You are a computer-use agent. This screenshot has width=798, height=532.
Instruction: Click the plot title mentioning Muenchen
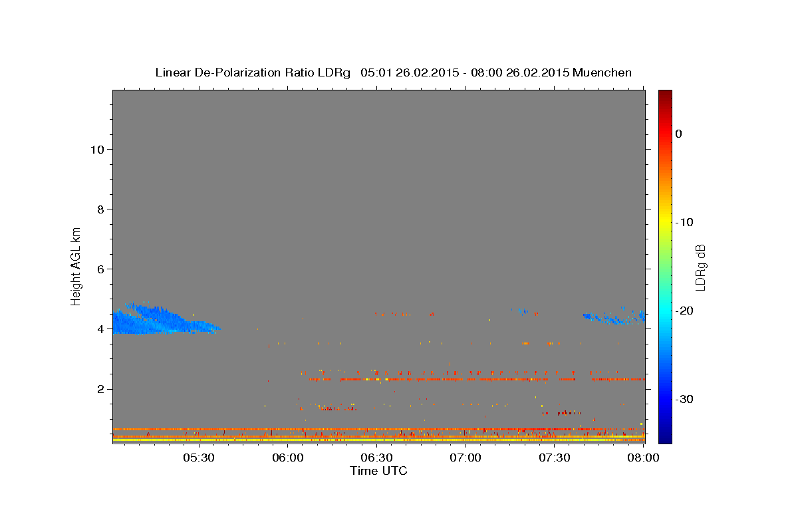[x=393, y=72]
